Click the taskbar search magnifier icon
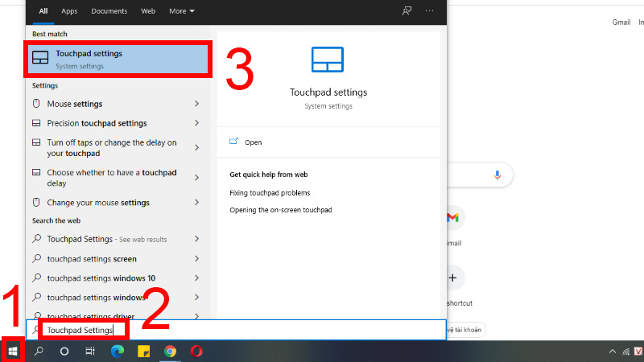Image resolution: width=644 pixels, height=362 pixels. 39,352
